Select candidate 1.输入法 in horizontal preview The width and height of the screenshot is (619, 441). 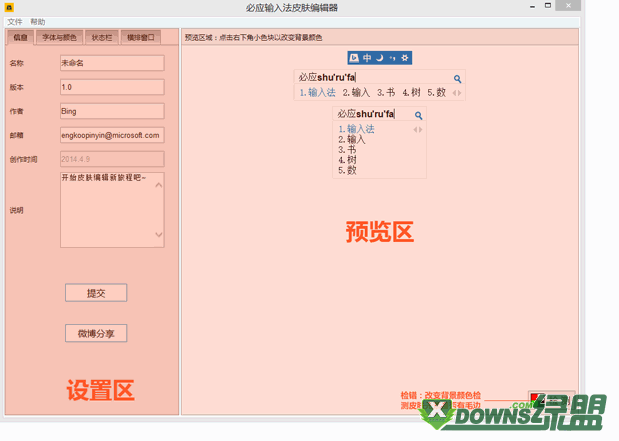pos(317,93)
